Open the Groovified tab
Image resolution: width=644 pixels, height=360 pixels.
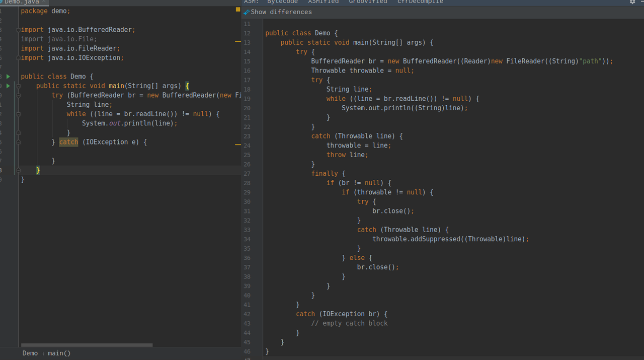point(368,2)
